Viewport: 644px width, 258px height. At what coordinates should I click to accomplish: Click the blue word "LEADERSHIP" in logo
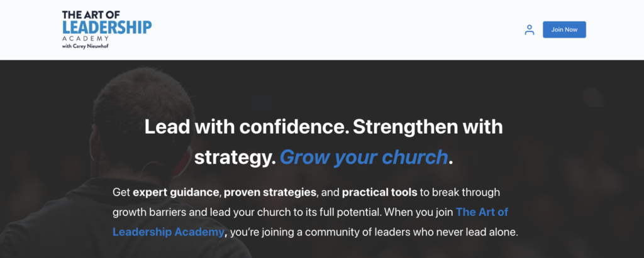[106, 28]
